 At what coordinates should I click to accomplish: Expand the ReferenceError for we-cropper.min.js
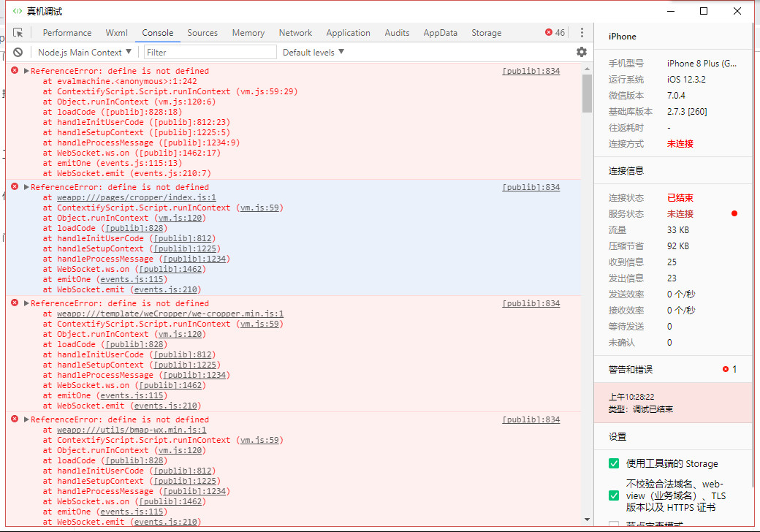pos(27,303)
